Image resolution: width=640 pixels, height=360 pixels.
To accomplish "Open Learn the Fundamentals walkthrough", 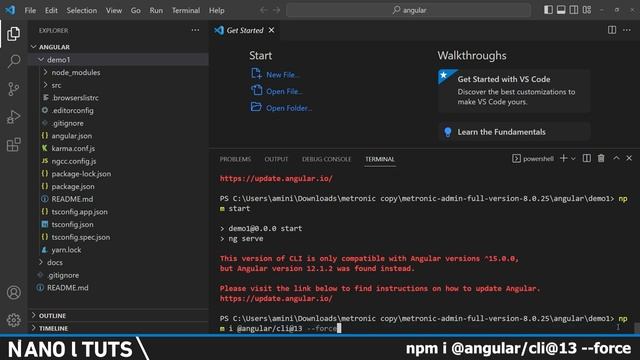I will (x=514, y=132).
